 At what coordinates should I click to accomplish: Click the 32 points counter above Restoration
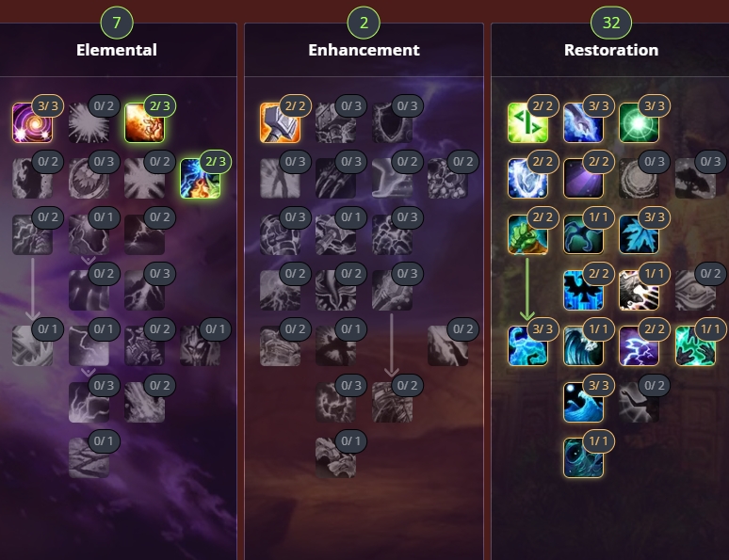coord(611,23)
